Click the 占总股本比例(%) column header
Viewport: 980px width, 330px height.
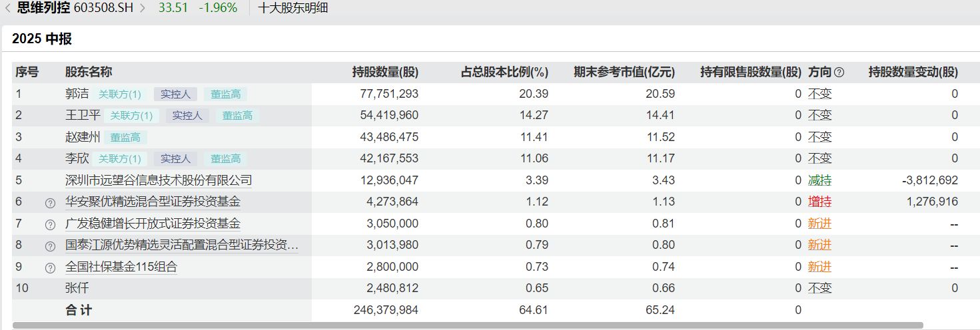(x=504, y=73)
